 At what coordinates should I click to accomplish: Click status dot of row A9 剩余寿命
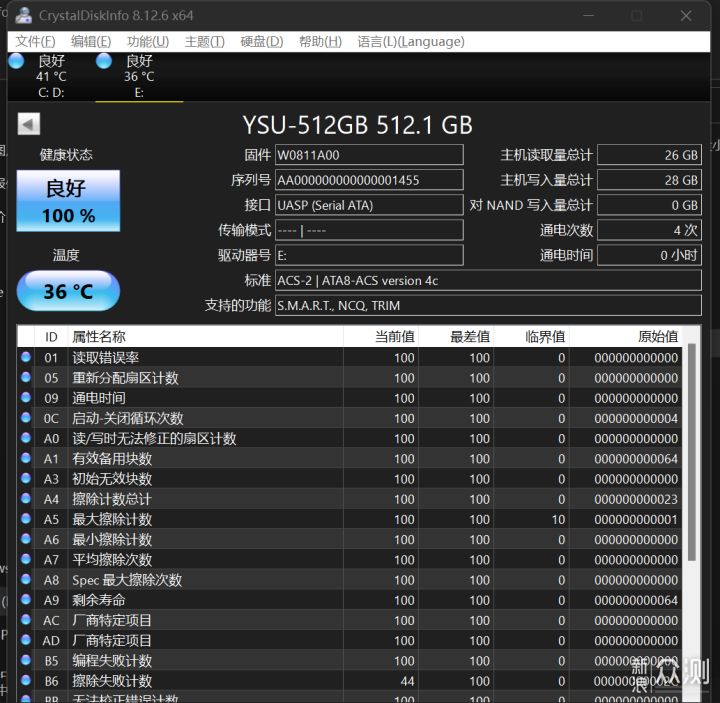[26, 599]
